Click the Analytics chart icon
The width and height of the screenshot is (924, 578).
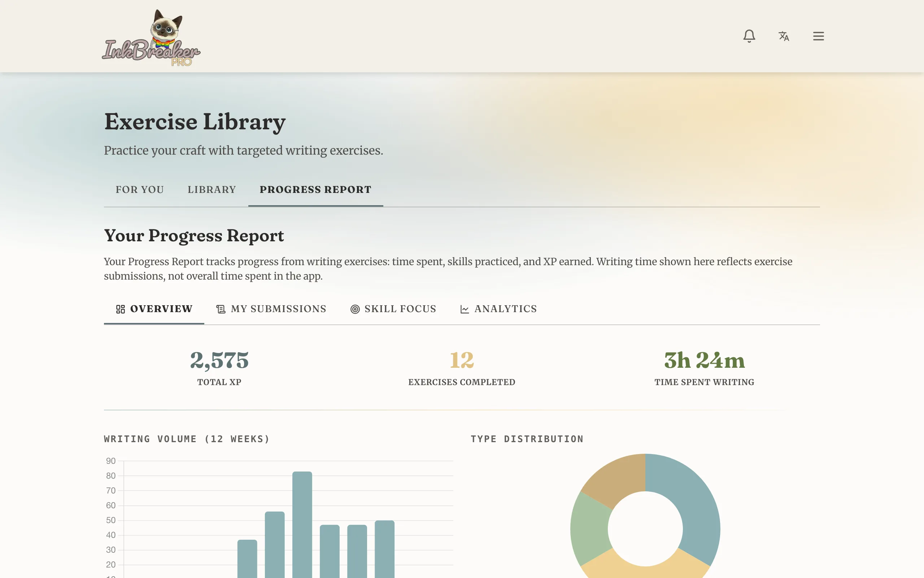(464, 309)
